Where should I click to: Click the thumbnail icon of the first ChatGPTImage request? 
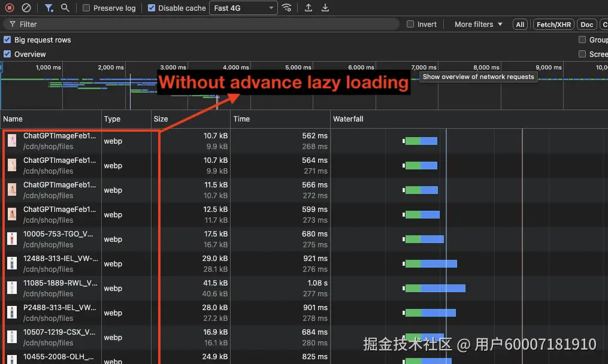[12, 141]
